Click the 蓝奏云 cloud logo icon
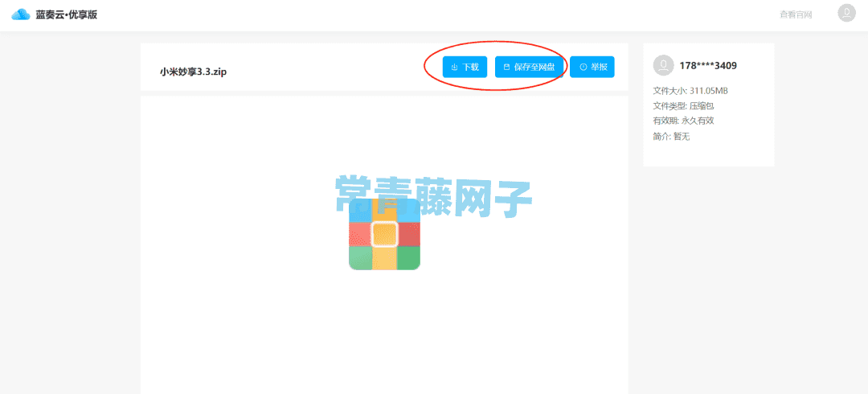Screen dimensions: 868x394 (x=20, y=15)
